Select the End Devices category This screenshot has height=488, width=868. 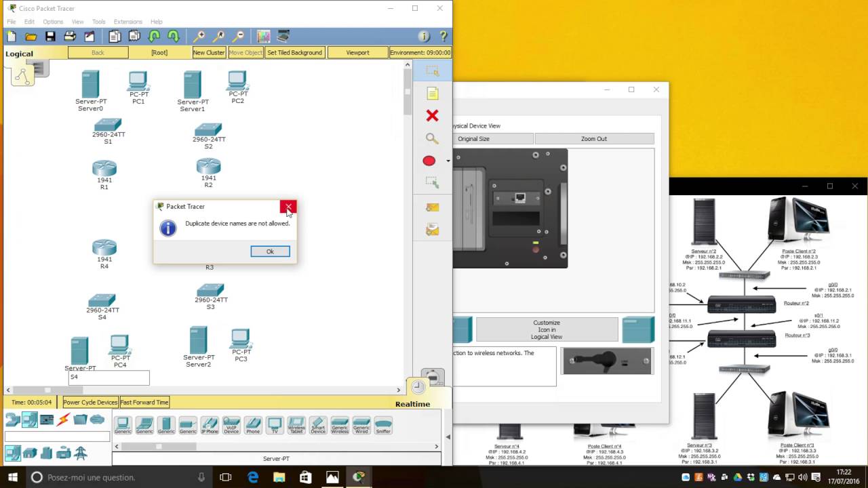[x=30, y=420]
